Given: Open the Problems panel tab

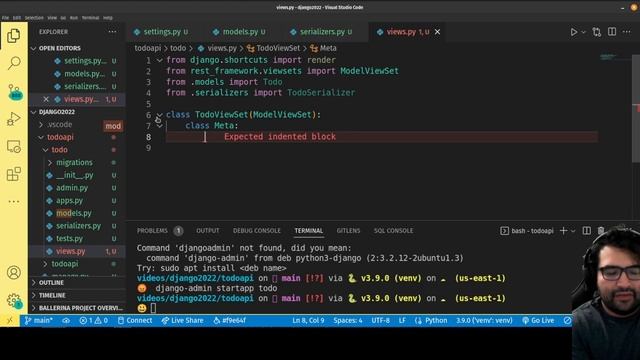Looking at the screenshot, I should [x=152, y=231].
